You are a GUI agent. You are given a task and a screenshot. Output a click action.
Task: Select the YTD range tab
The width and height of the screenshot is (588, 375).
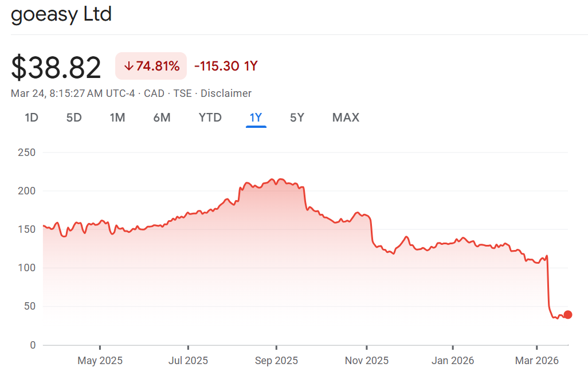tap(210, 118)
